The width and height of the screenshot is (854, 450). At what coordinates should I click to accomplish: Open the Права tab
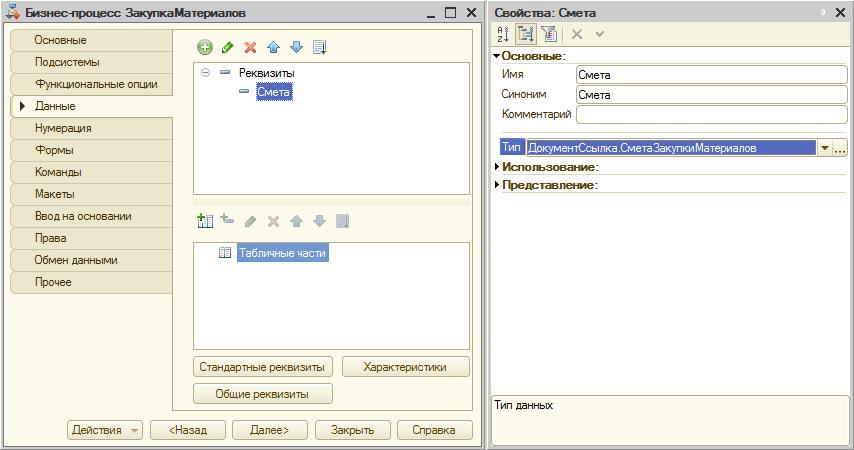pyautogui.click(x=92, y=238)
